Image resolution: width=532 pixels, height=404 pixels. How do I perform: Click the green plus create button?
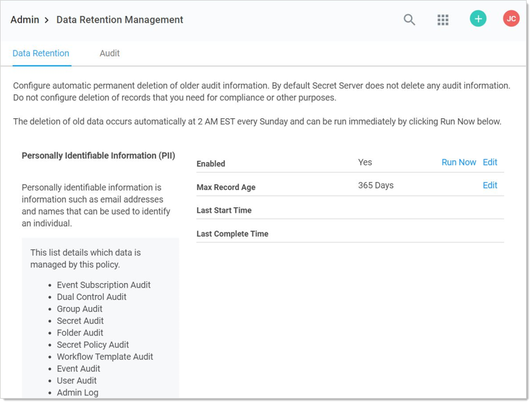pyautogui.click(x=478, y=19)
